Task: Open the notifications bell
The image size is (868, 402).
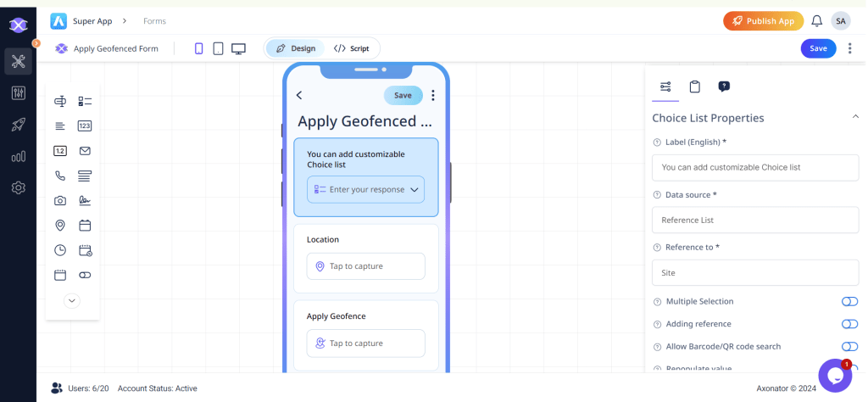Action: [816, 21]
